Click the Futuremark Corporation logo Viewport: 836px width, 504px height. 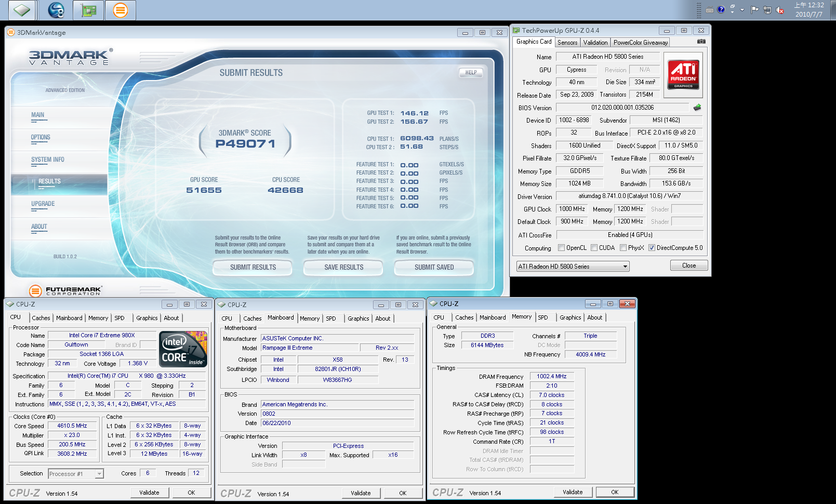[65, 290]
